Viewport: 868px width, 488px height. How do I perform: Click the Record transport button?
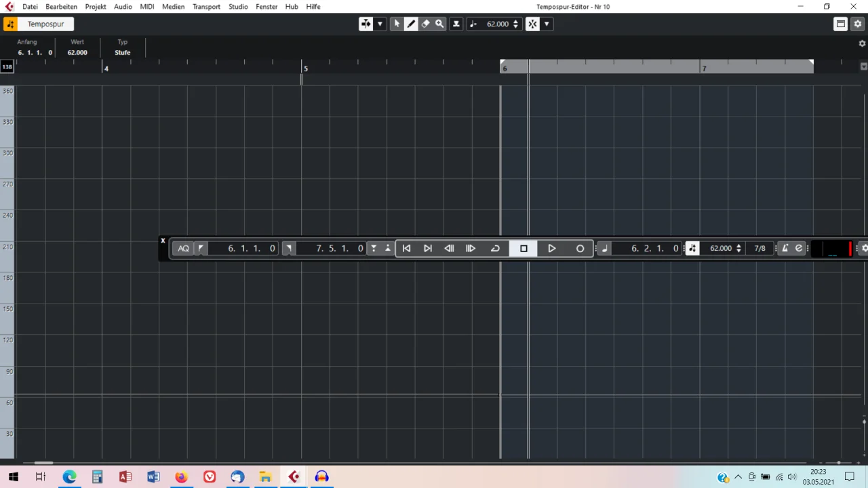[580, 248]
